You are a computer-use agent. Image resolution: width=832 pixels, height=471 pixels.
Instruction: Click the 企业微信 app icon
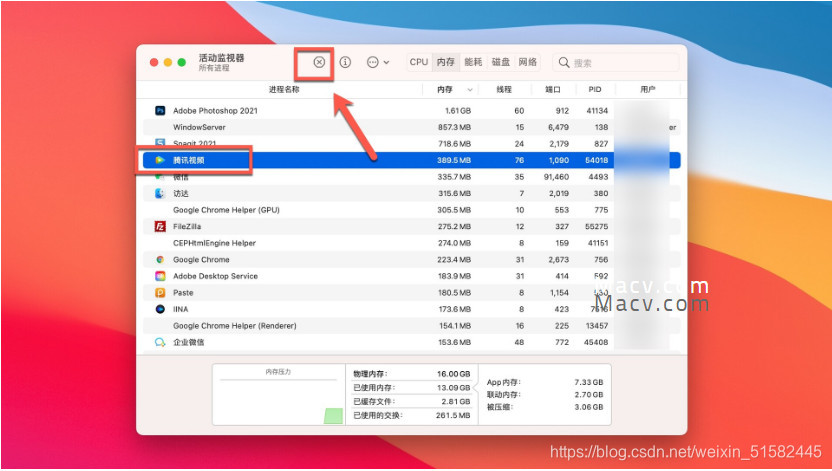(x=160, y=343)
